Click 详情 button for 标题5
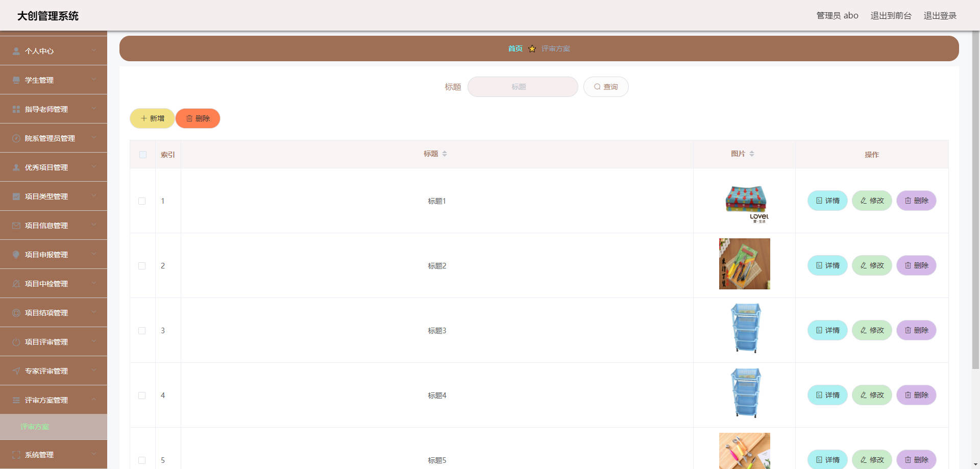 (x=827, y=459)
